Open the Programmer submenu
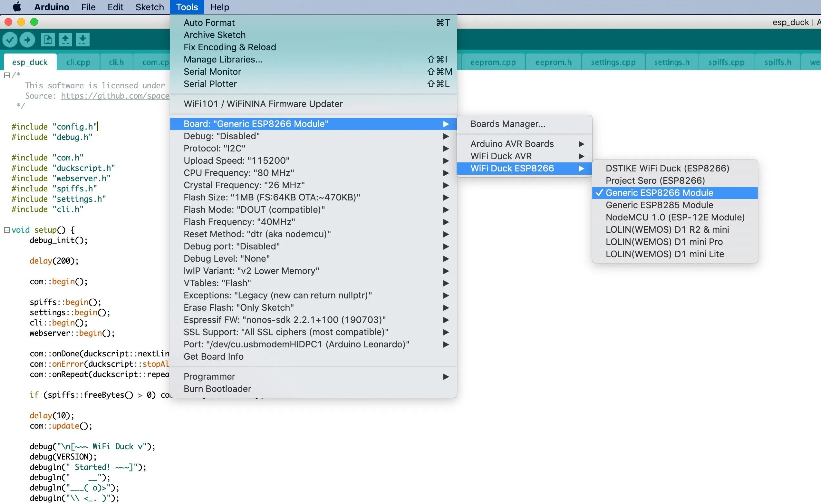 coord(313,377)
